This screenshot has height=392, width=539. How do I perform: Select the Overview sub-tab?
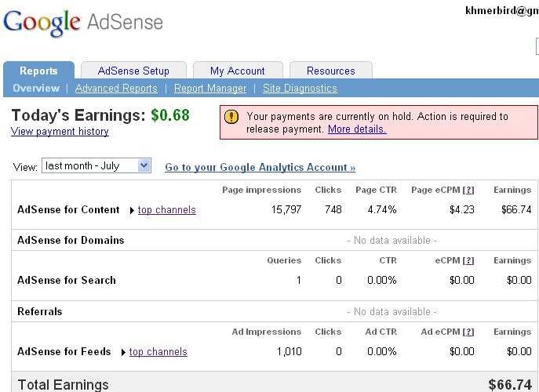[x=36, y=89]
